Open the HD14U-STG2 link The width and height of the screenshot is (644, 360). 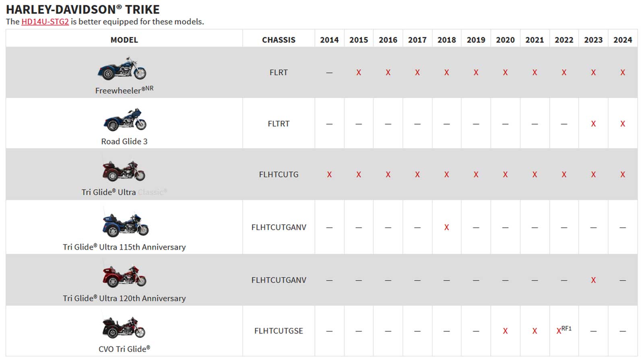45,22
